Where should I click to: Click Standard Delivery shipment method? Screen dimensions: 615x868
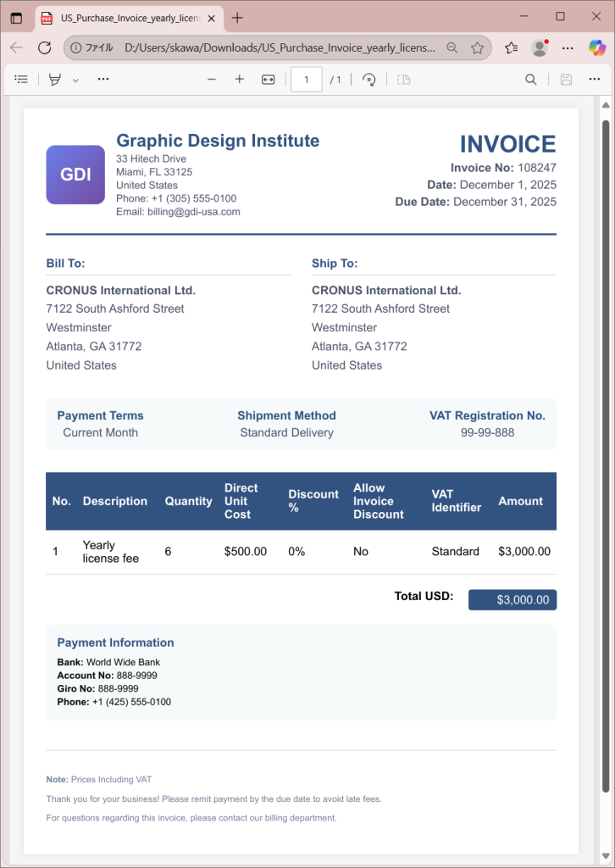pos(286,432)
